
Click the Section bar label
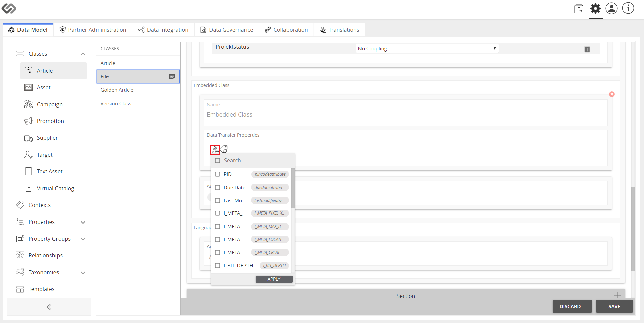tap(406, 296)
